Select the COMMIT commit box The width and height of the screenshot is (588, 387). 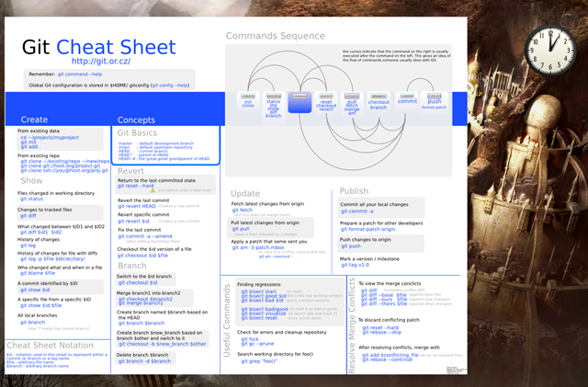[x=407, y=100]
